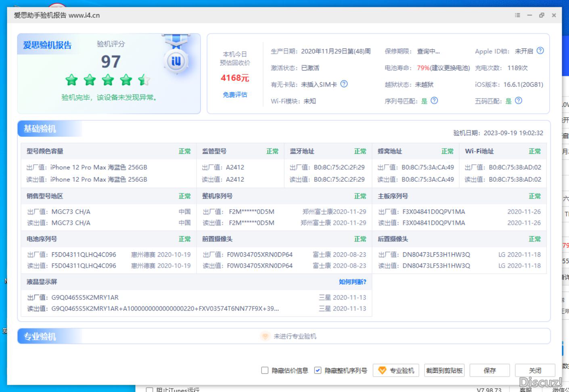Select the 专业验机 section header

point(40,336)
